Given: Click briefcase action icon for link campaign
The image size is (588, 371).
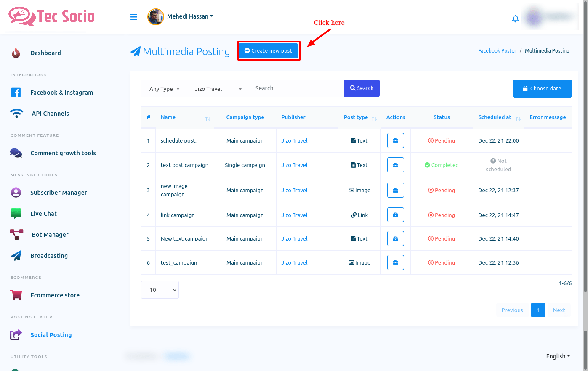Looking at the screenshot, I should 395,215.
